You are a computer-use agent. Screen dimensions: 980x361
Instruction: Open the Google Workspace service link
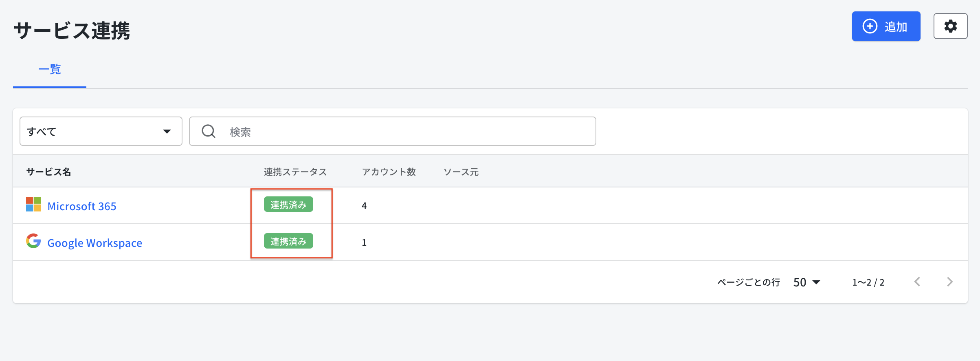pos(94,243)
